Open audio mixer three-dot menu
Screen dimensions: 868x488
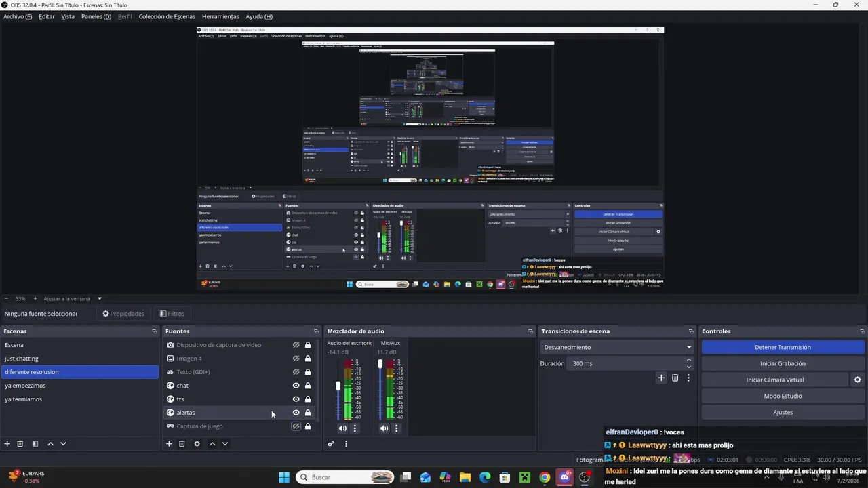pyautogui.click(x=346, y=444)
